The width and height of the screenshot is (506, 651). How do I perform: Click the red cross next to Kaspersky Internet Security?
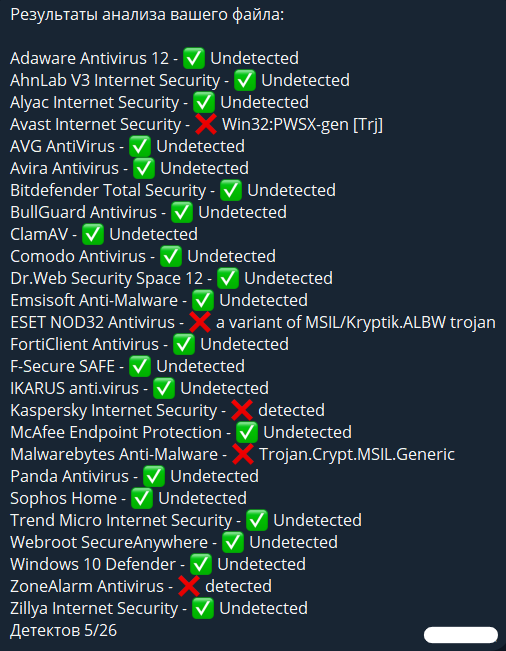click(242, 410)
